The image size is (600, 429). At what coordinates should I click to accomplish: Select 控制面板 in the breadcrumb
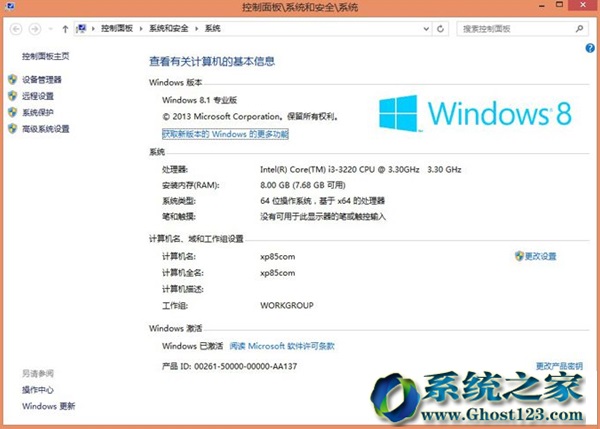117,28
